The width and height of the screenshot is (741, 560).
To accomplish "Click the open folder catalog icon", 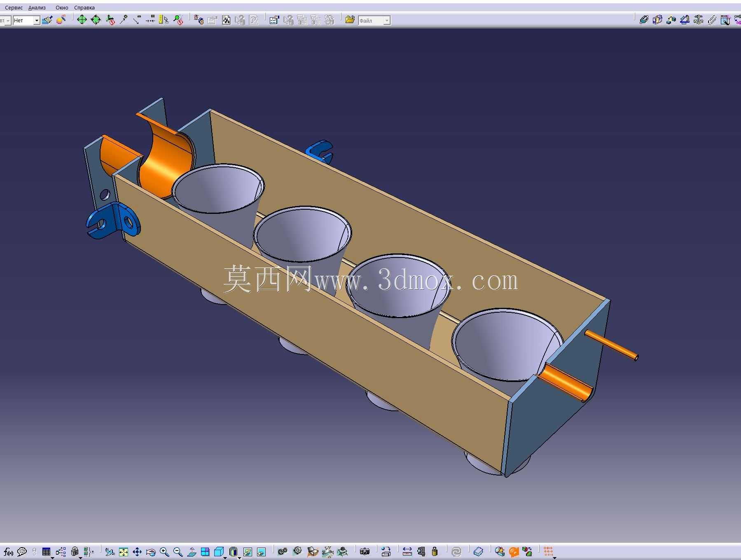I will [x=350, y=20].
